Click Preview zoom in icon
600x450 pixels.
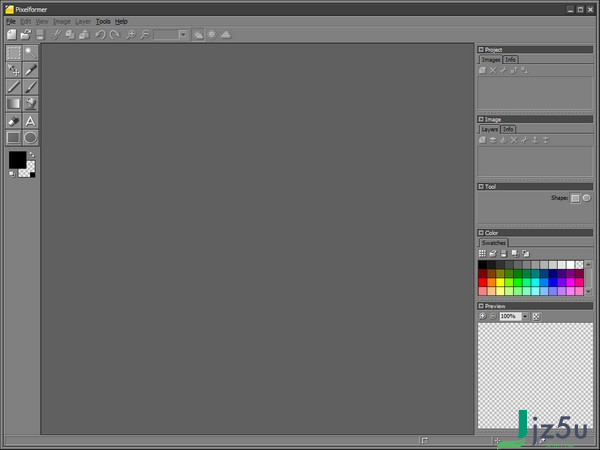tap(483, 316)
